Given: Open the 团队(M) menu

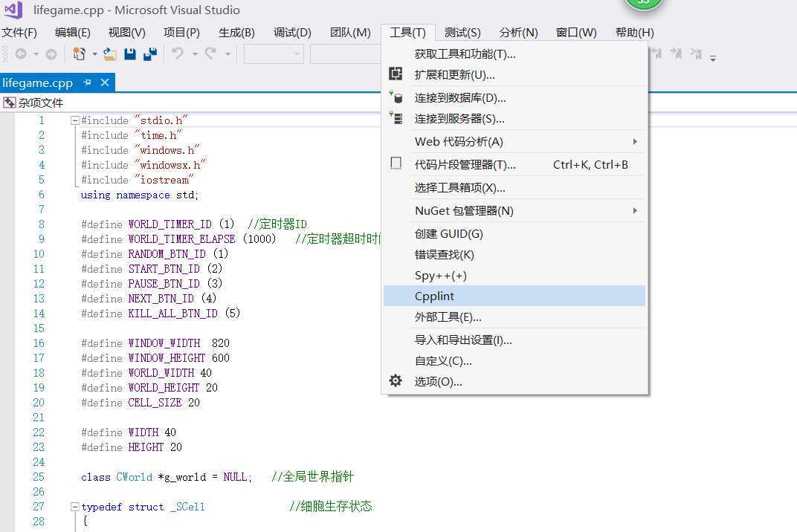Looking at the screenshot, I should (350, 33).
